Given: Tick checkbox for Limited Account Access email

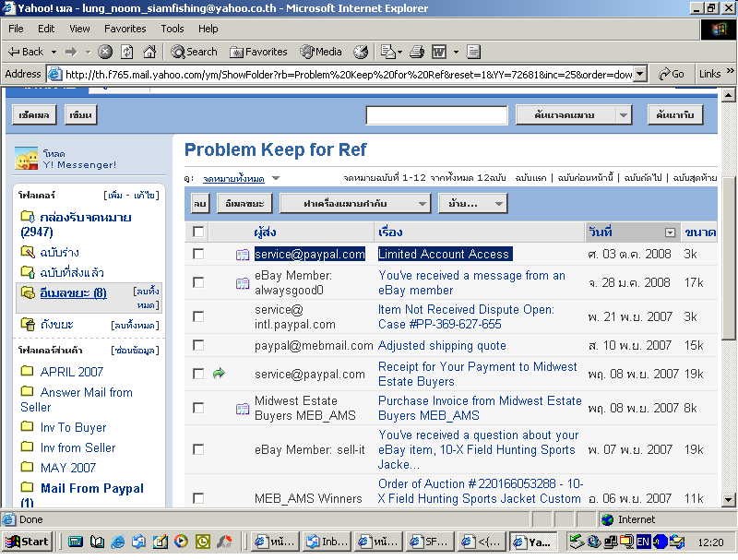Looking at the screenshot, I should pos(198,254).
